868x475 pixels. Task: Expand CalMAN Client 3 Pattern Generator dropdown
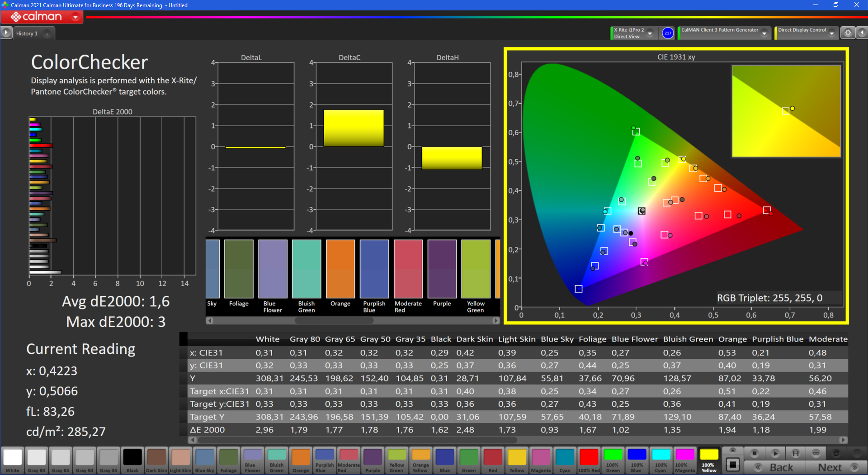(764, 33)
